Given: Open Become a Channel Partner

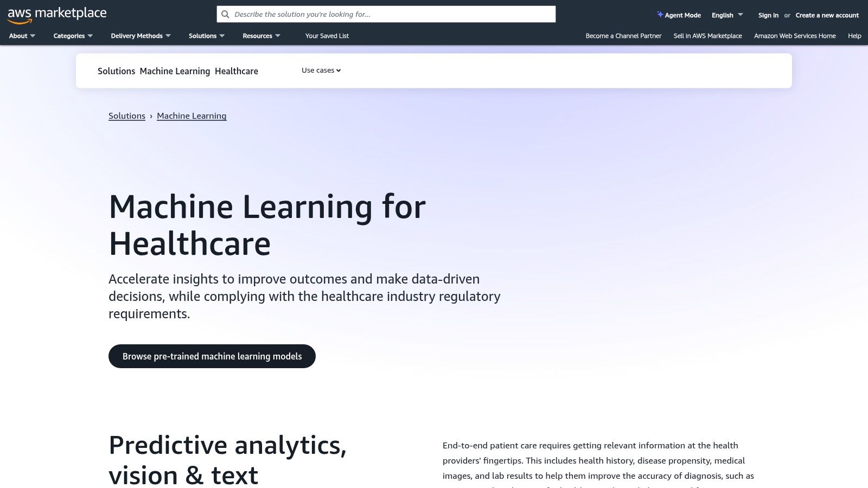Looking at the screenshot, I should (x=623, y=36).
